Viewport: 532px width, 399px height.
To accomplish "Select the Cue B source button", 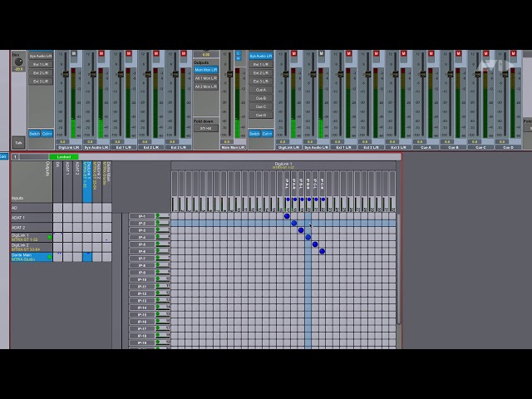I will tap(261, 98).
